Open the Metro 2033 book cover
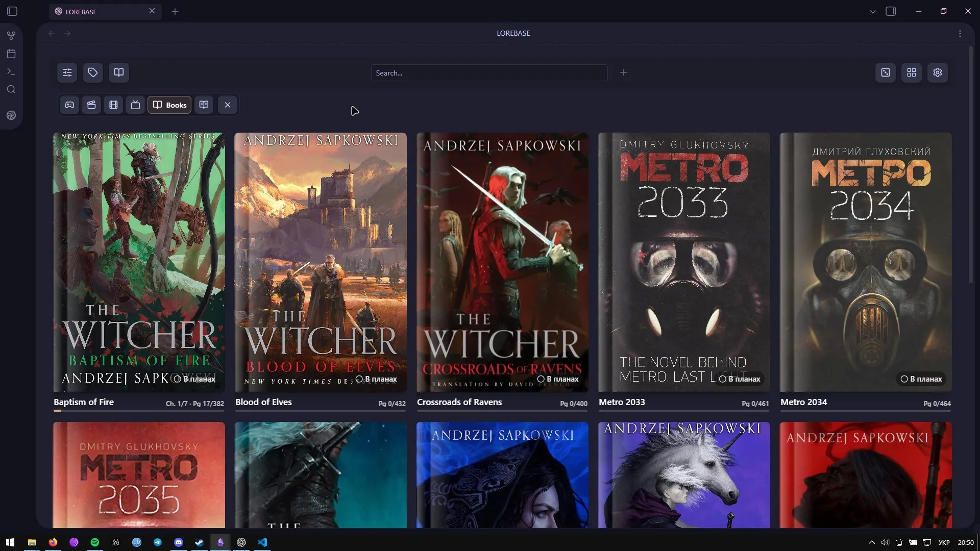Viewport: 980px width, 551px height. coord(684,262)
